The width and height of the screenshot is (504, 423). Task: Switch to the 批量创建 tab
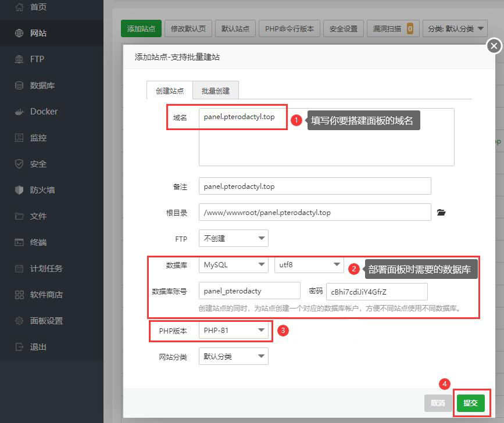coord(216,91)
